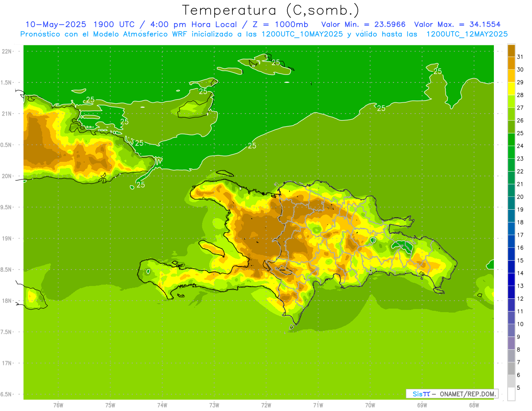
Task: Click the '22N' latitude axis label
Action: 7,51
